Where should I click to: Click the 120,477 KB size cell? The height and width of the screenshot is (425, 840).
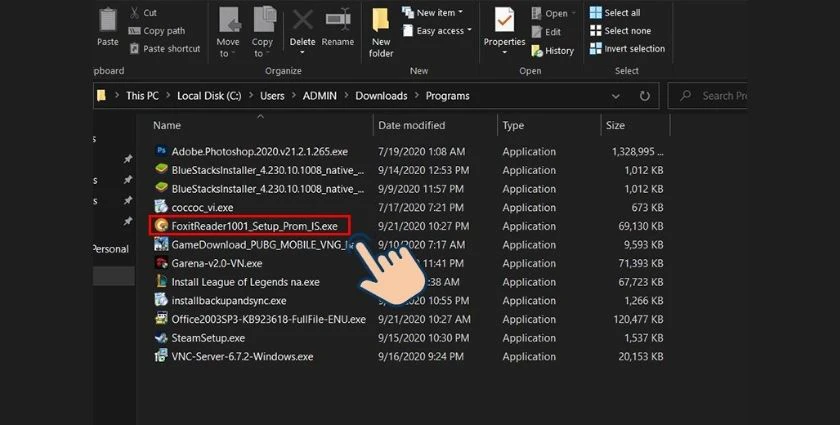638,319
